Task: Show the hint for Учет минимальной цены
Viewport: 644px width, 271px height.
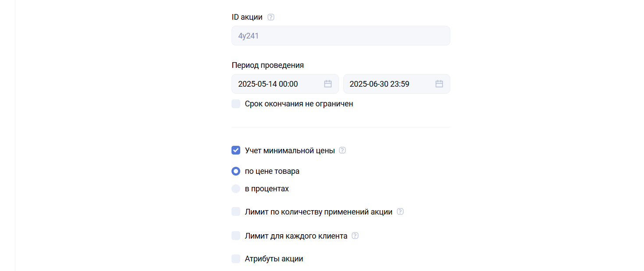Action: coord(342,151)
